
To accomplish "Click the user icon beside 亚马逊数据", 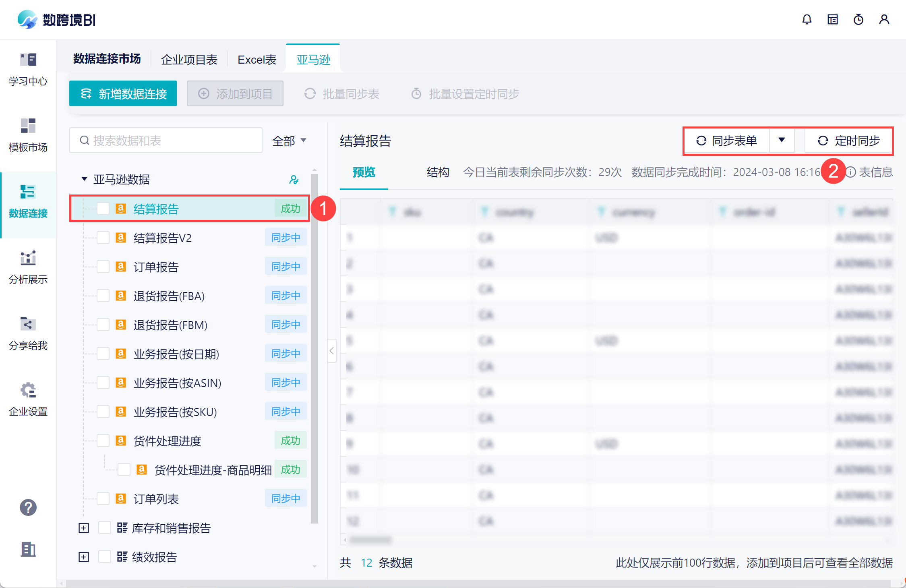I will [294, 180].
